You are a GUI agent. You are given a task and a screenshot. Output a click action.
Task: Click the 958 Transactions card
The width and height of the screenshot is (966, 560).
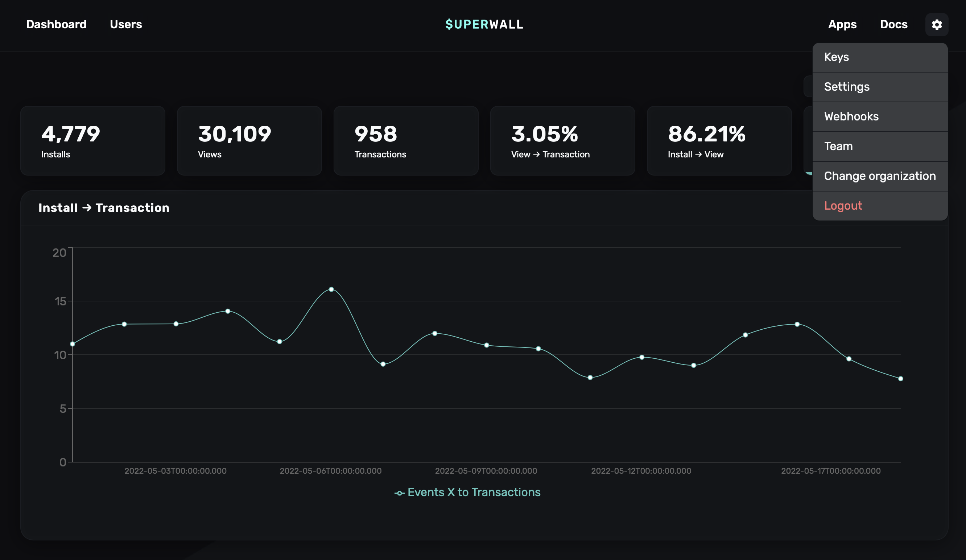click(405, 141)
